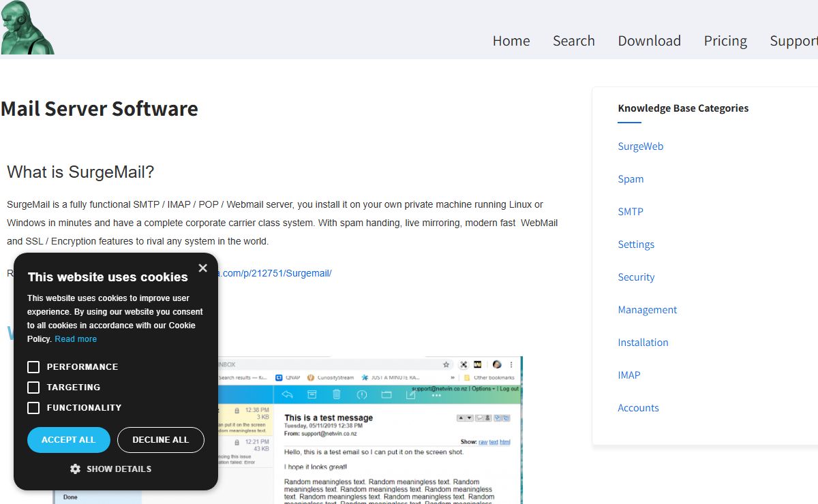Open the Download page from navigation
The height and width of the screenshot is (504, 818).
pos(650,41)
